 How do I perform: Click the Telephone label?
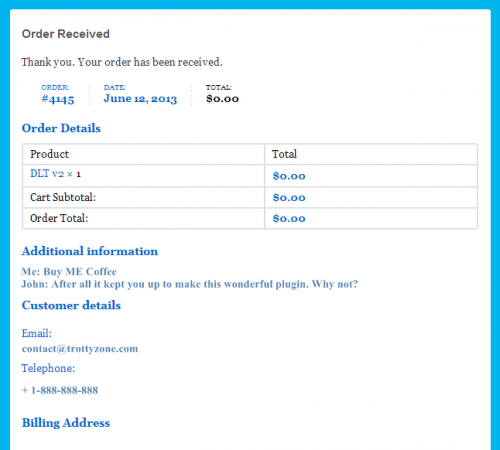pyautogui.click(x=48, y=368)
